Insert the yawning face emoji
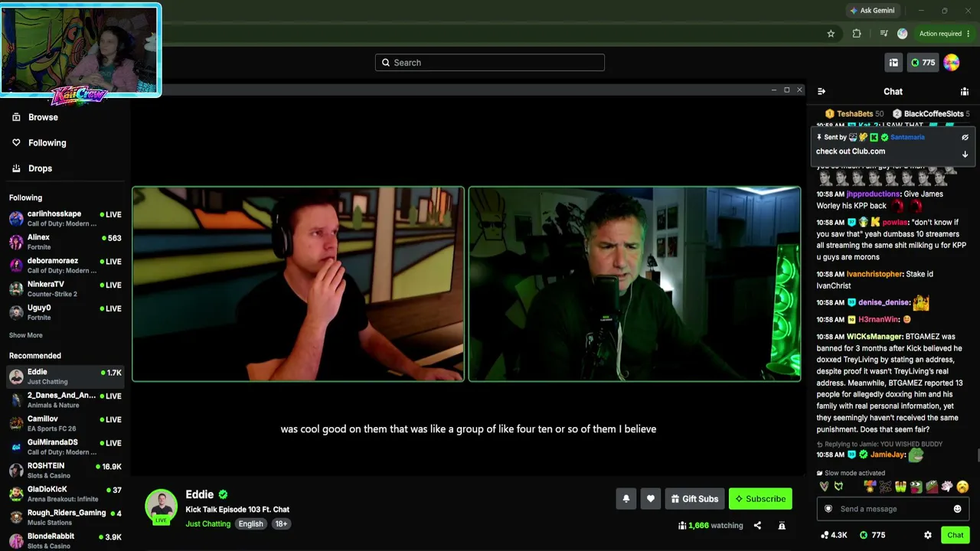Viewport: 980px width, 551px height. point(962,487)
